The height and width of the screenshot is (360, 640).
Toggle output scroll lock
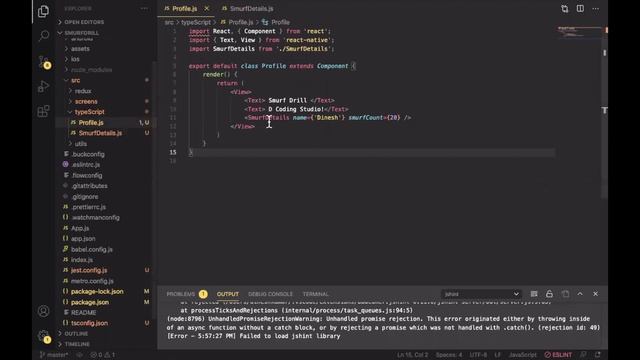[549, 294]
